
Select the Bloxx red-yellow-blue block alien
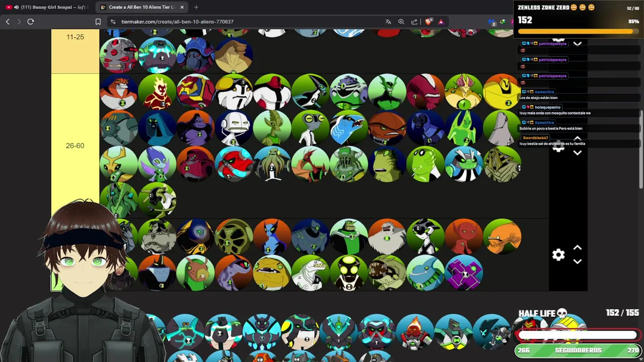[x=196, y=92]
